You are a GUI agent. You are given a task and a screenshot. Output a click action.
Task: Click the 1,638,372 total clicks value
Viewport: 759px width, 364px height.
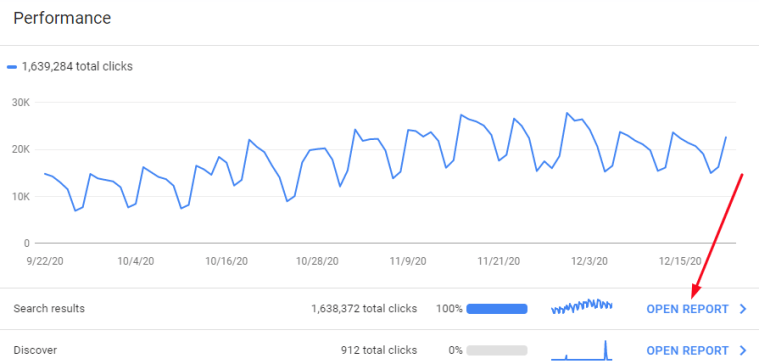pyautogui.click(x=364, y=309)
